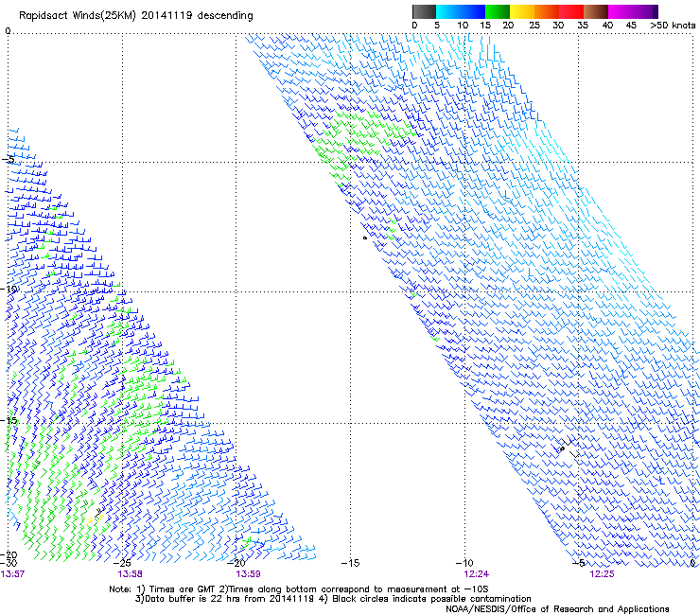Click the 'NOAA/NESDIS/Office of Research and Applications' credit

557,609
